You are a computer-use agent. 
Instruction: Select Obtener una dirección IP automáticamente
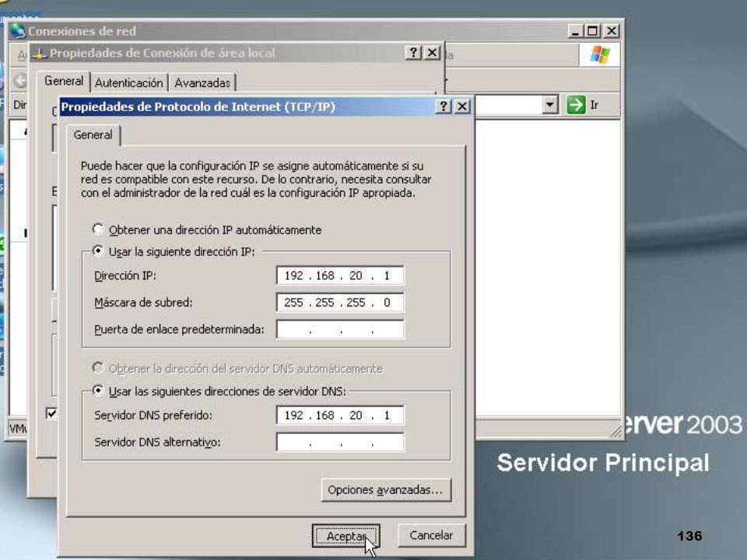[x=98, y=229]
